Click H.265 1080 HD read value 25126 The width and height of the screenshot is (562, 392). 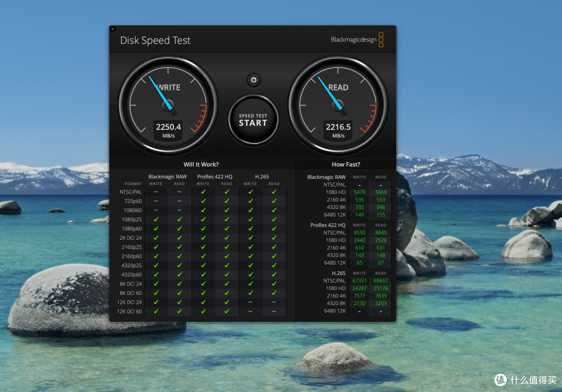coord(381,288)
